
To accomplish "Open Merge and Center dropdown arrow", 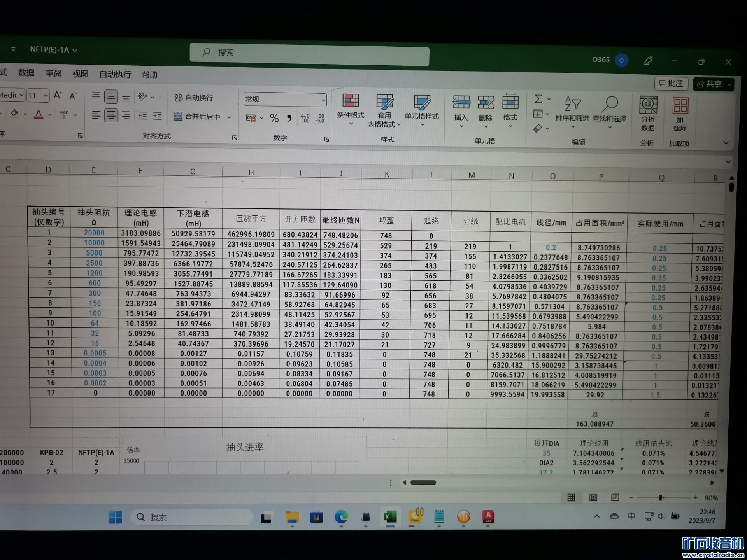I will (229, 117).
